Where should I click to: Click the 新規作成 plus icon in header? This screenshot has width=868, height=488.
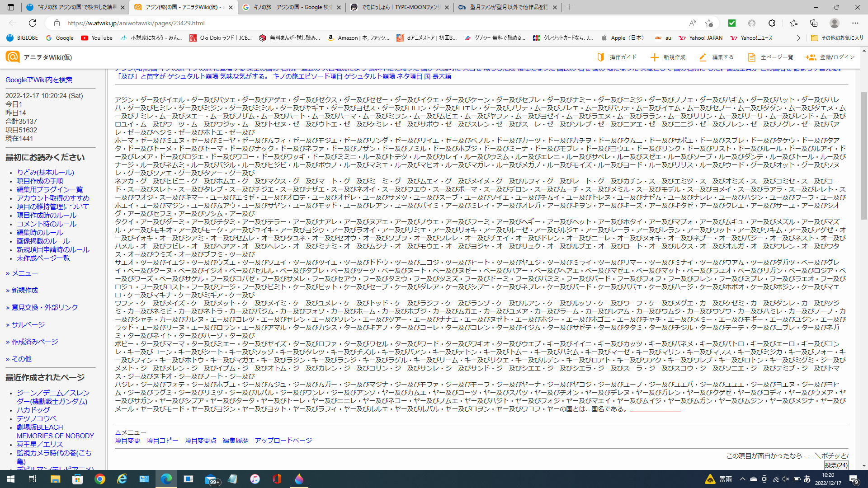(x=654, y=57)
